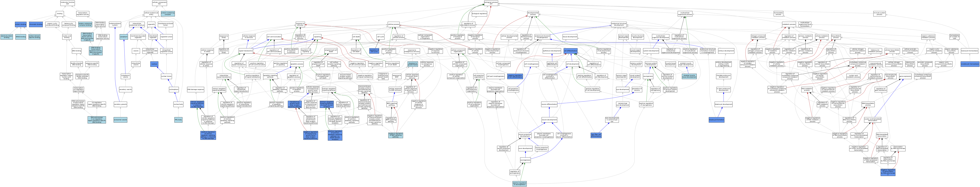The height and width of the screenshot is (187, 980).
Task: Select the signal transduction node
Action: pos(246,51)
